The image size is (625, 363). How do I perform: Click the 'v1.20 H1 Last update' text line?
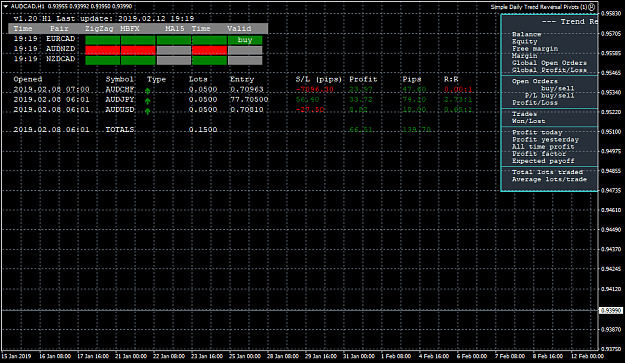pyautogui.click(x=104, y=18)
